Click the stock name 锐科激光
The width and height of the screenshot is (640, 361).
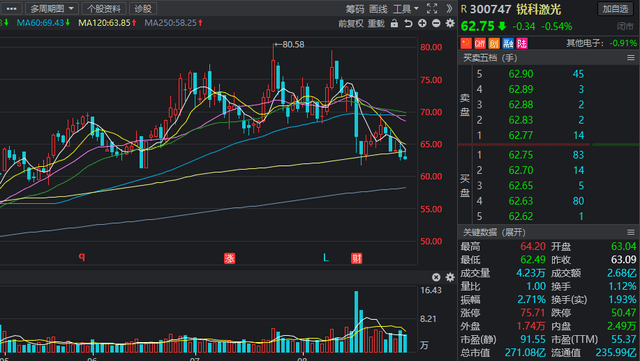tap(538, 9)
